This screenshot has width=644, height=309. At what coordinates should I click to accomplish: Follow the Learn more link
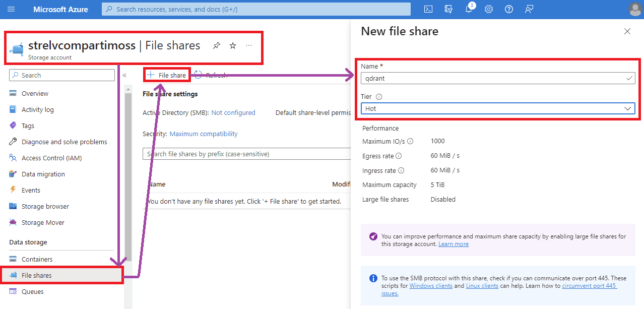454,244
